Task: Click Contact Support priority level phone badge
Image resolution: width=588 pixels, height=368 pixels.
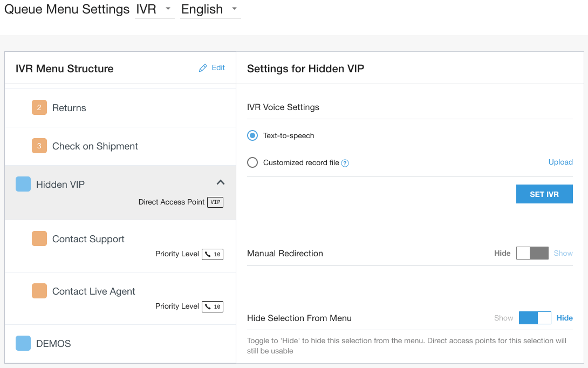Action: [213, 254]
